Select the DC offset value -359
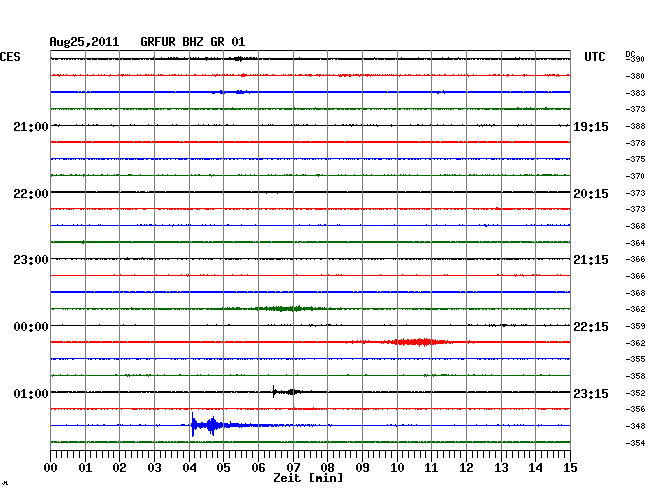The width and height of the screenshot is (650, 494). pyautogui.click(x=635, y=326)
